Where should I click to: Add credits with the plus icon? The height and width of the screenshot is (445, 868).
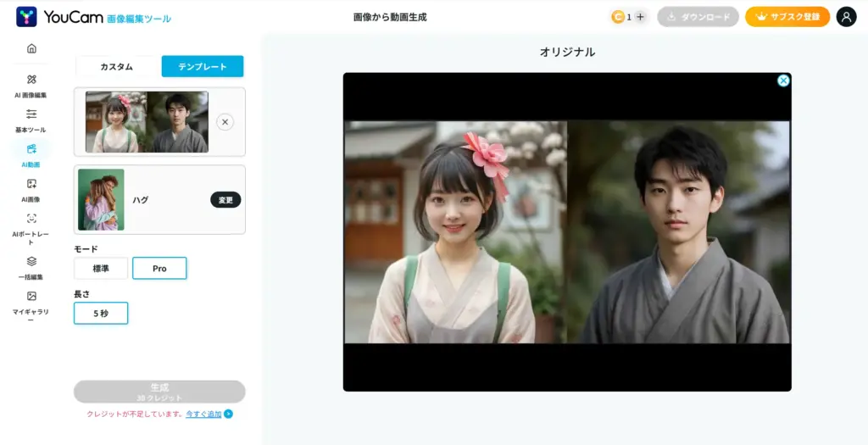[641, 17]
